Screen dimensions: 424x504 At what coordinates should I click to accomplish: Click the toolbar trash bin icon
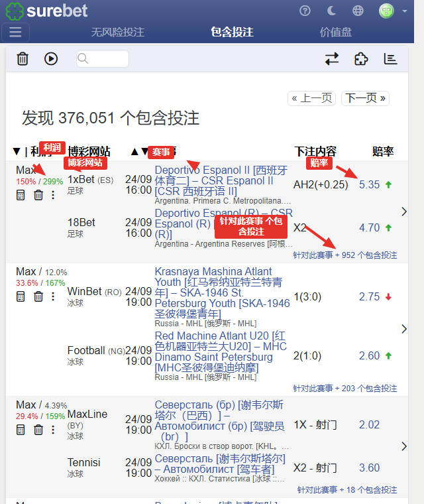pyautogui.click(x=23, y=59)
